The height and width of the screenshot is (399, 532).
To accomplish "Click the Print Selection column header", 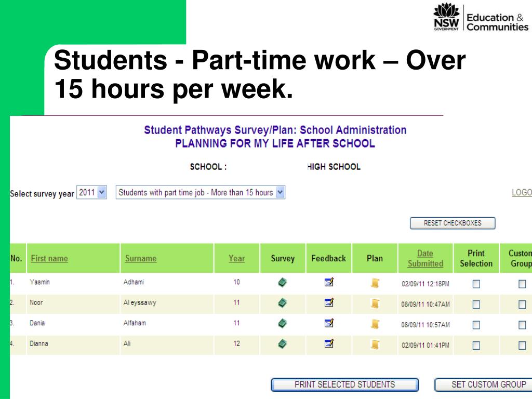I will tap(476, 259).
